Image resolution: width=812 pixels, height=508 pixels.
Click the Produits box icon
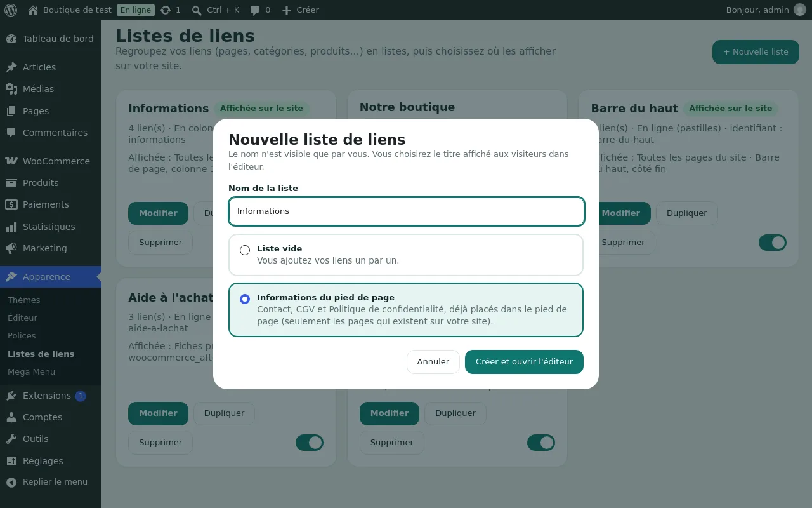point(11,183)
